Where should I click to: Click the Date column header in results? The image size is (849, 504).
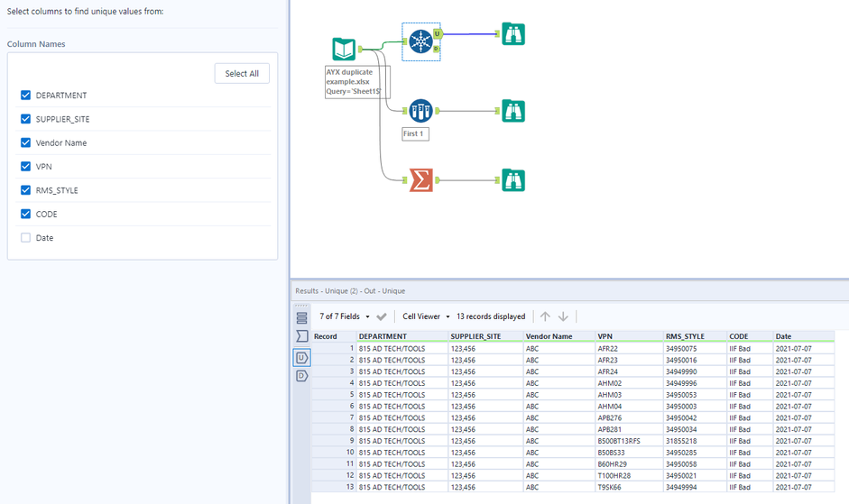804,336
